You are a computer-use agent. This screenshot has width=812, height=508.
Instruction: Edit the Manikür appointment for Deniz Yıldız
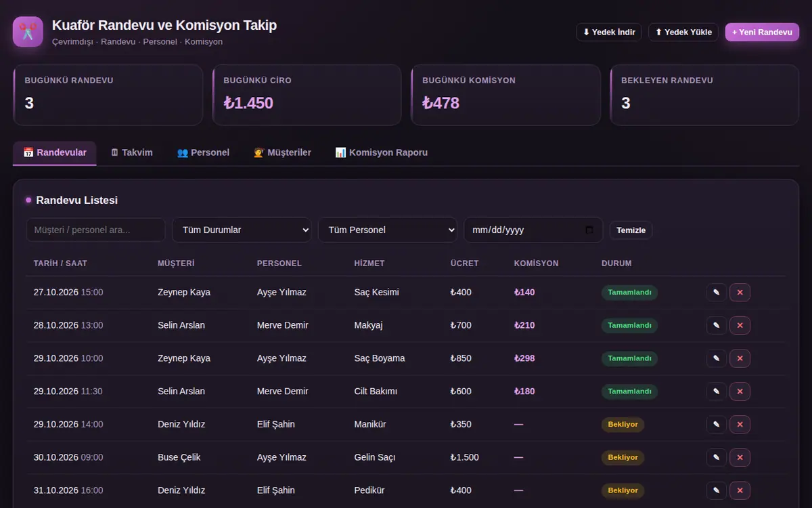point(716,425)
